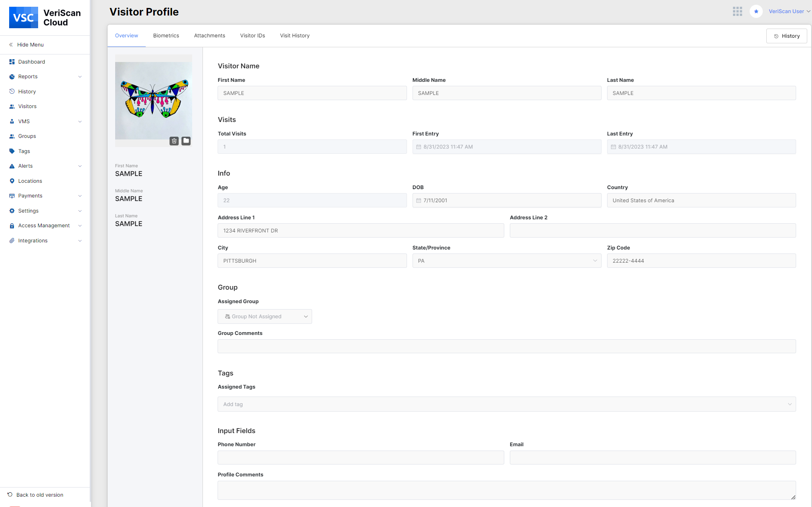Open the State/Province PA dropdown
The height and width of the screenshot is (507, 812).
click(x=507, y=261)
